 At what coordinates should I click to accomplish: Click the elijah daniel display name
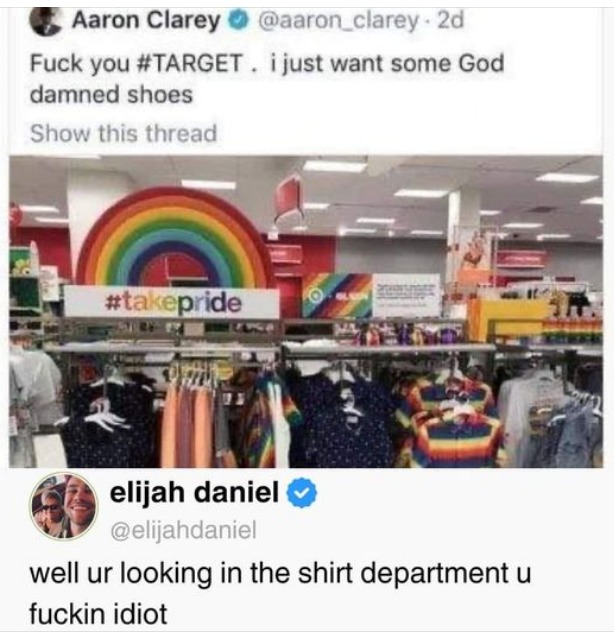tap(194, 492)
